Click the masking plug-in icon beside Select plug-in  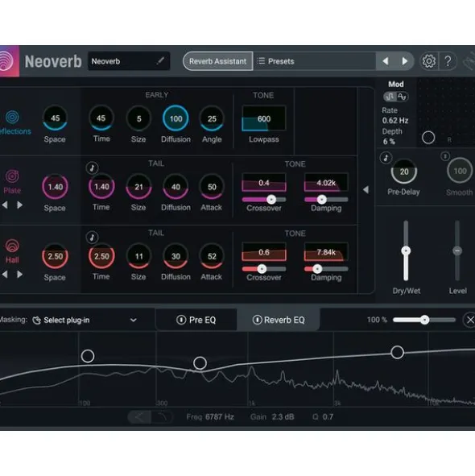click(x=36, y=321)
